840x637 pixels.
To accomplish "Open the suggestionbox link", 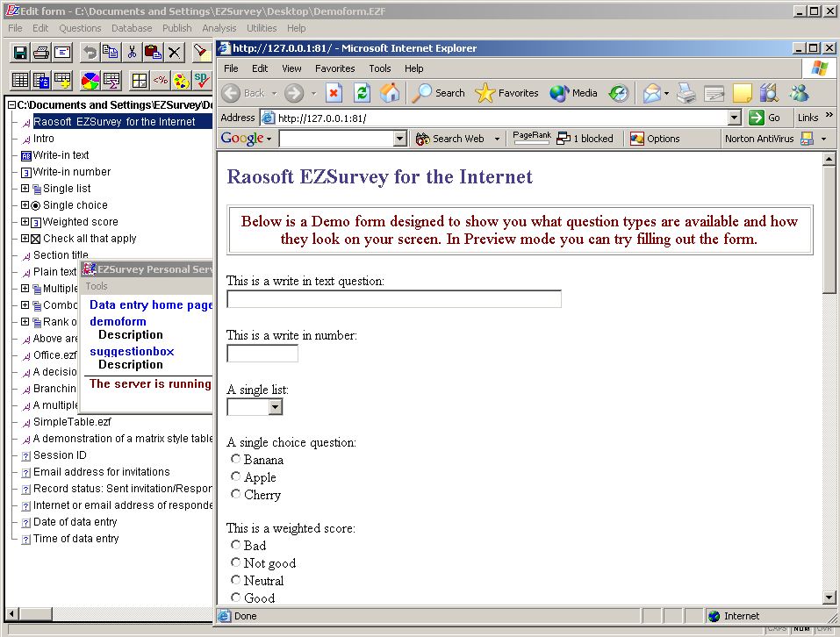I will pyautogui.click(x=132, y=351).
